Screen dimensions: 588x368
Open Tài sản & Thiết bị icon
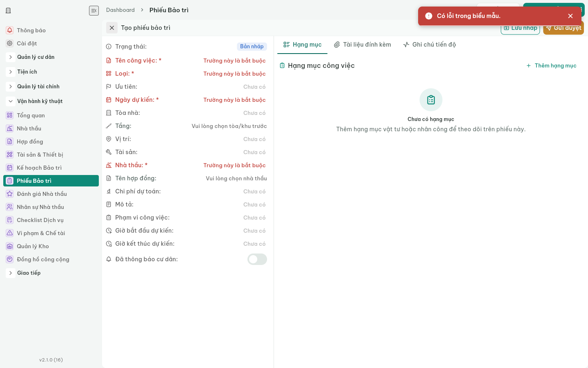coord(10,155)
